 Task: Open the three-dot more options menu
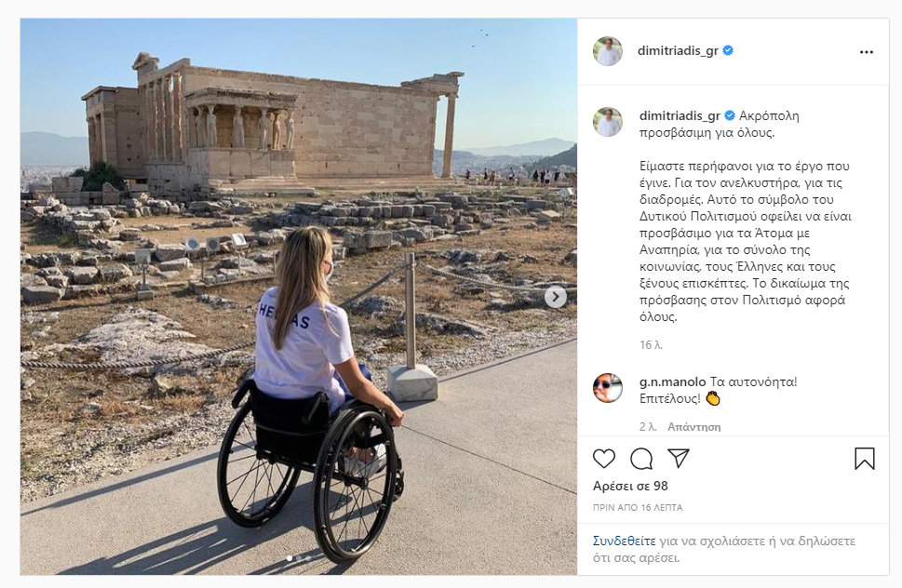tap(867, 52)
